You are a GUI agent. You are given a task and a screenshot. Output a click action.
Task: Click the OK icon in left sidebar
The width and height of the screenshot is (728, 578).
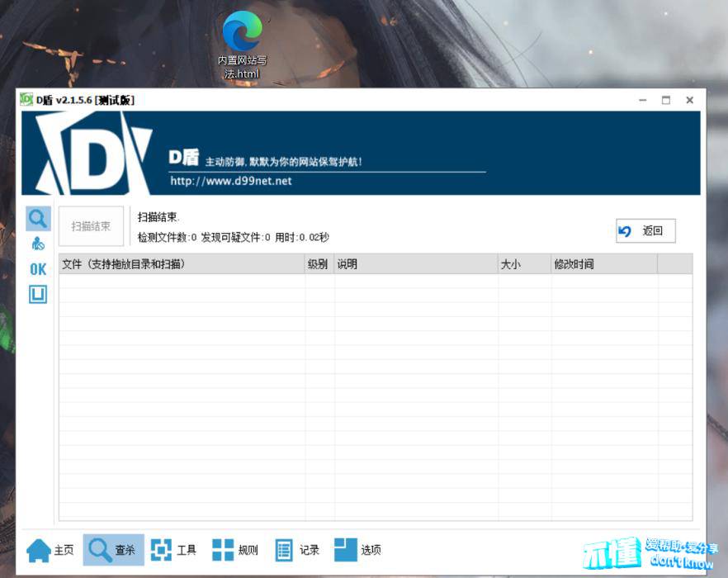point(38,269)
